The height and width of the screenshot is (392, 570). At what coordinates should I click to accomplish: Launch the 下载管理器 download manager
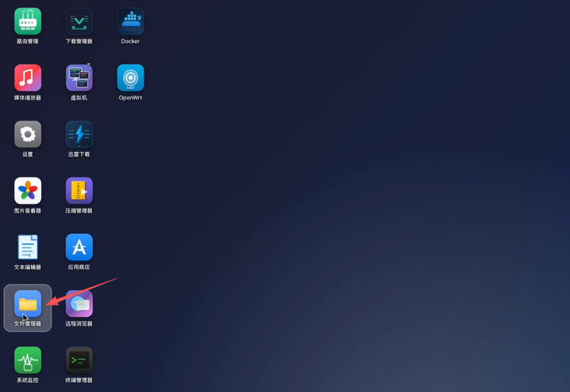tap(79, 22)
